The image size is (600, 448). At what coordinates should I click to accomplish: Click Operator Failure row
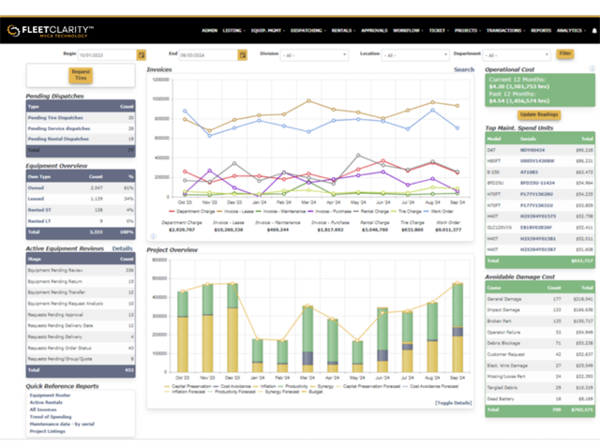[x=540, y=332]
